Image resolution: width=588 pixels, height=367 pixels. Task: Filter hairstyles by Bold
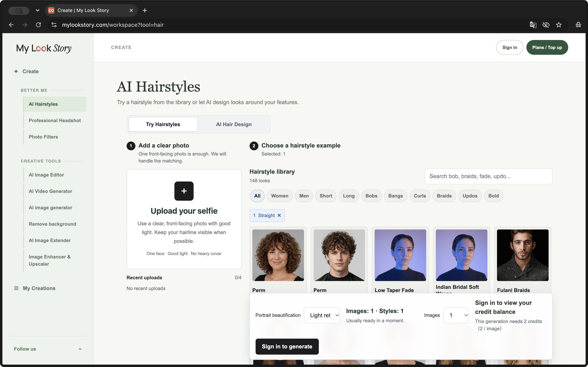(x=494, y=196)
